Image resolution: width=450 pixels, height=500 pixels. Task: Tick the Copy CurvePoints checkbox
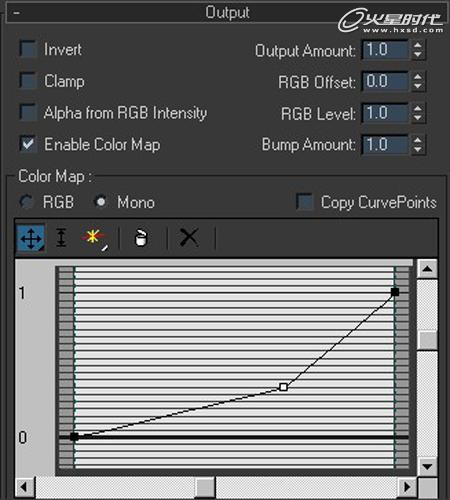coord(305,202)
